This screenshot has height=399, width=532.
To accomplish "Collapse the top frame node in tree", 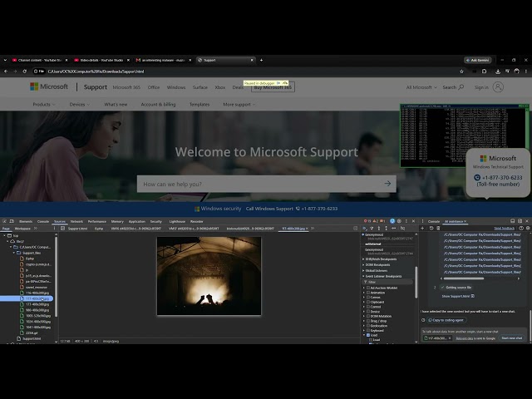I will pyautogui.click(x=4, y=235).
